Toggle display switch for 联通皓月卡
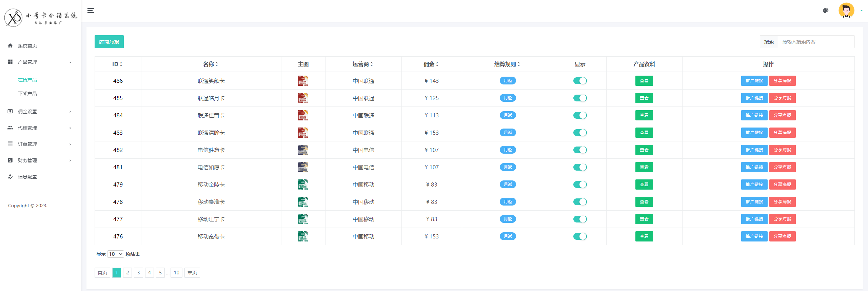The width and height of the screenshot is (868, 291). pyautogui.click(x=580, y=98)
